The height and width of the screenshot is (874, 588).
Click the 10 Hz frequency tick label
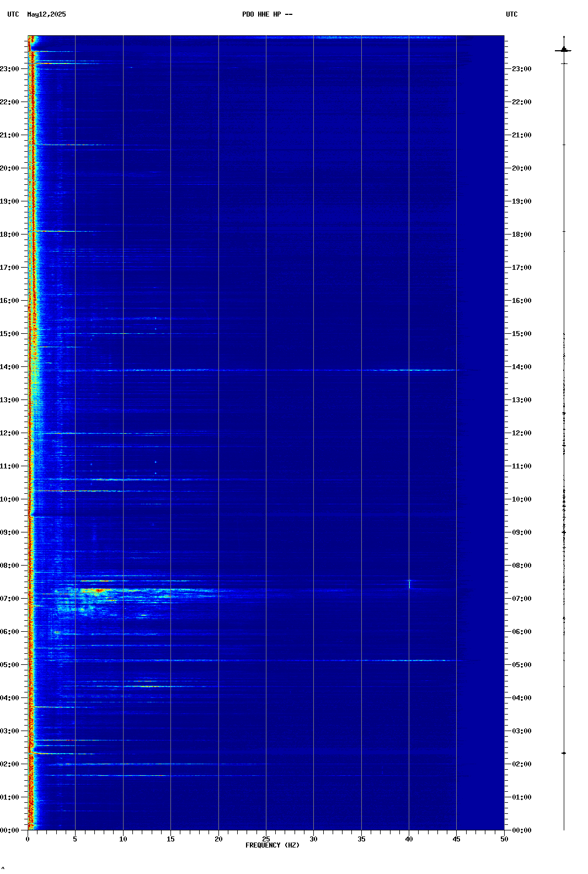(x=123, y=839)
